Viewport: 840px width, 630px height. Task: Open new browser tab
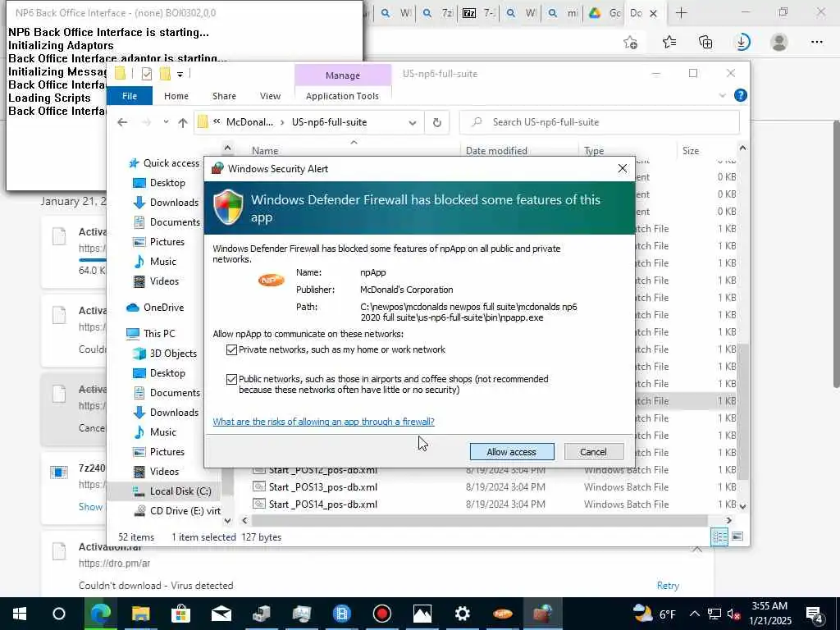(x=682, y=13)
